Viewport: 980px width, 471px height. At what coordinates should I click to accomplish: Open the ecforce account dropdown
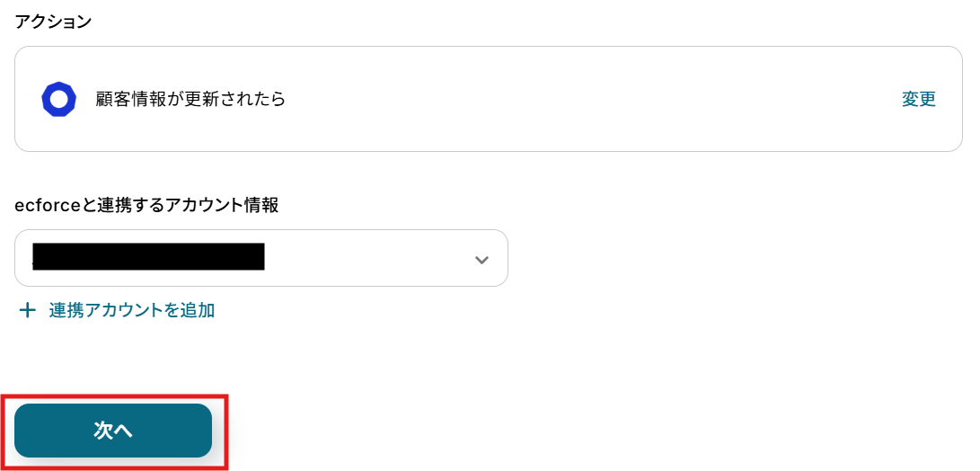click(260, 258)
